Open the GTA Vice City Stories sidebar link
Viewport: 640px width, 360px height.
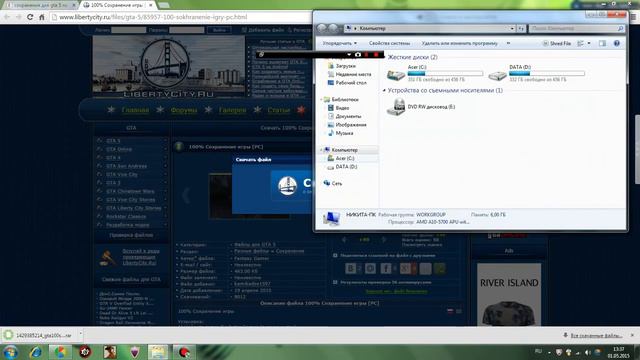pos(130,200)
